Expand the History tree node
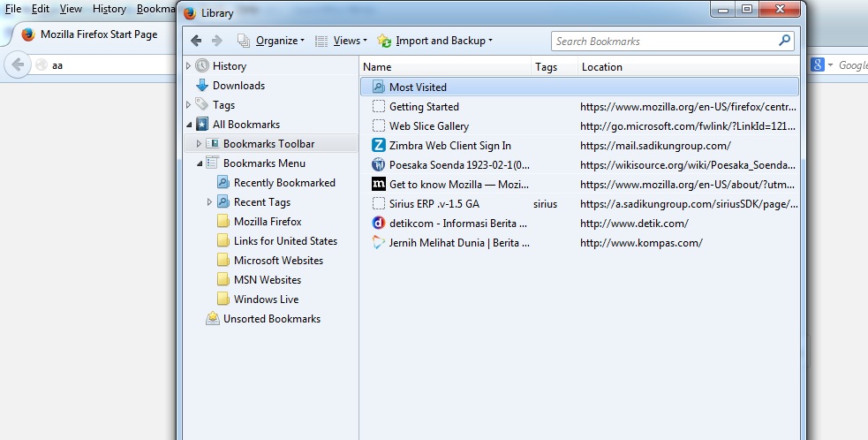Viewport: 868px width, 440px height. pos(188,66)
